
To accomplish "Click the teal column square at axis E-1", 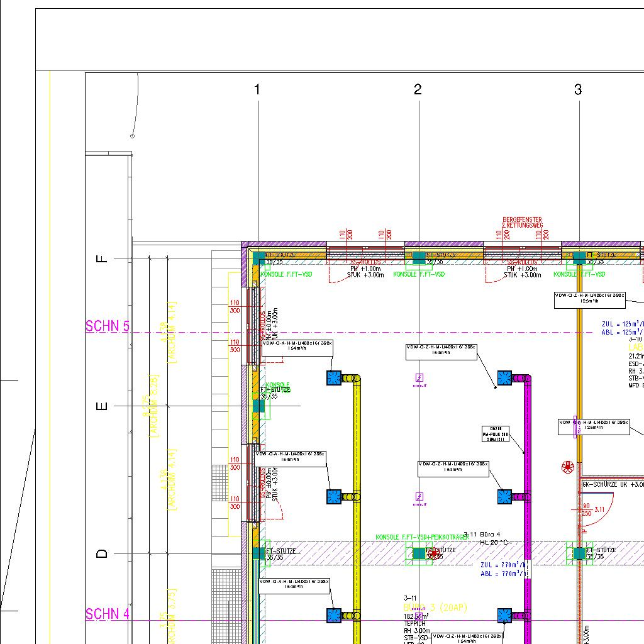I will coord(258,406).
